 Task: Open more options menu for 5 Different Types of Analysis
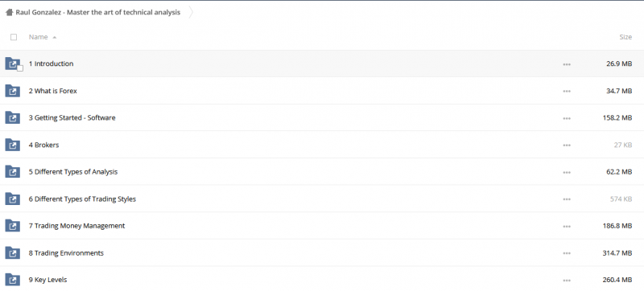[x=567, y=172]
